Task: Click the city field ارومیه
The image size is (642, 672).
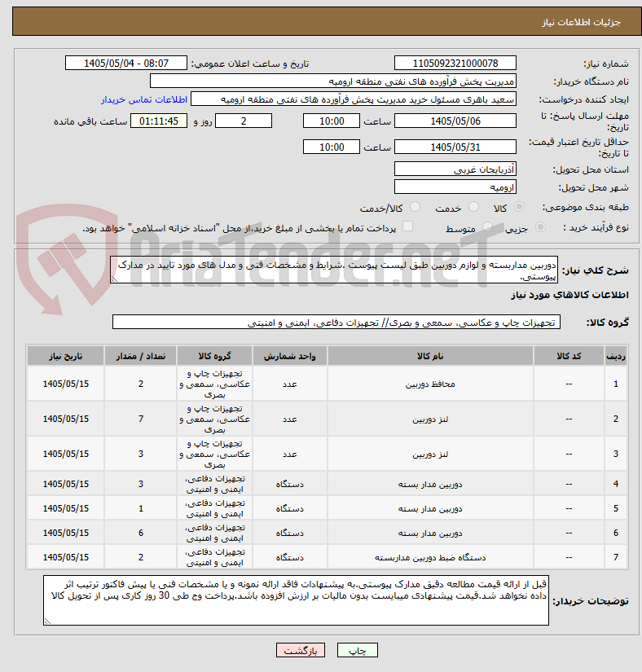Action: coord(455,187)
